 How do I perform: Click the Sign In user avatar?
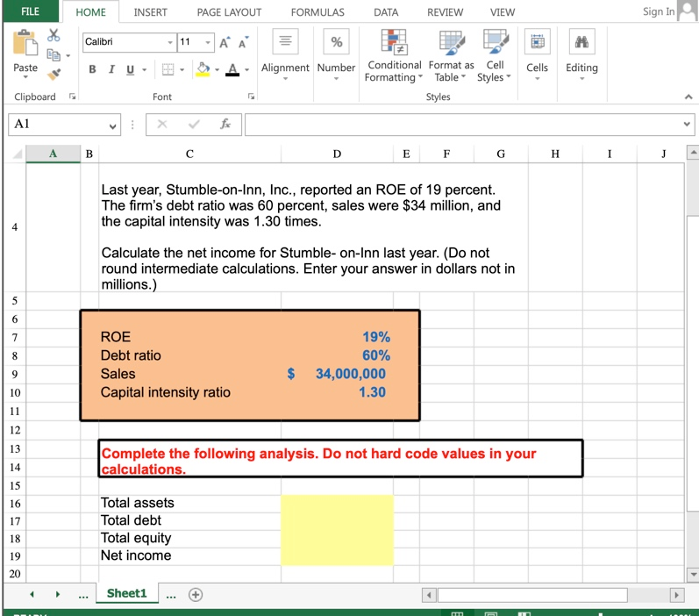click(x=687, y=11)
